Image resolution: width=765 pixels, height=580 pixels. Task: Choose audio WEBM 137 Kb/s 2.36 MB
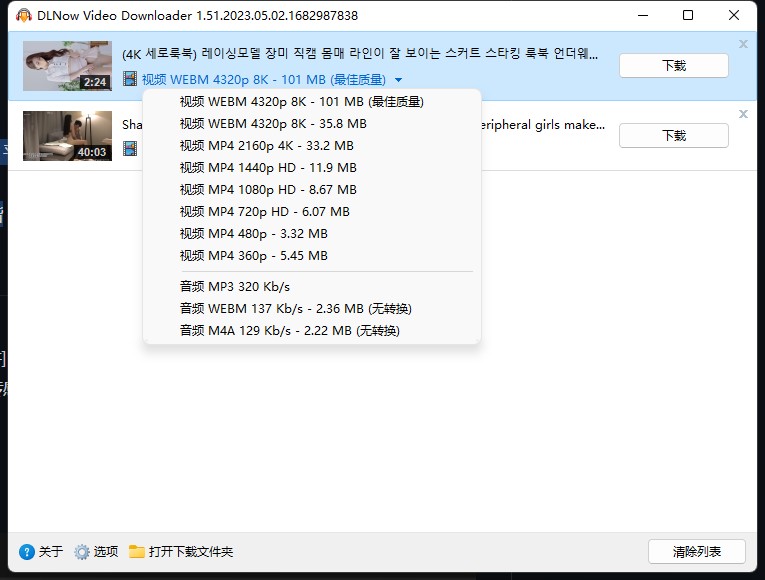(x=312, y=308)
